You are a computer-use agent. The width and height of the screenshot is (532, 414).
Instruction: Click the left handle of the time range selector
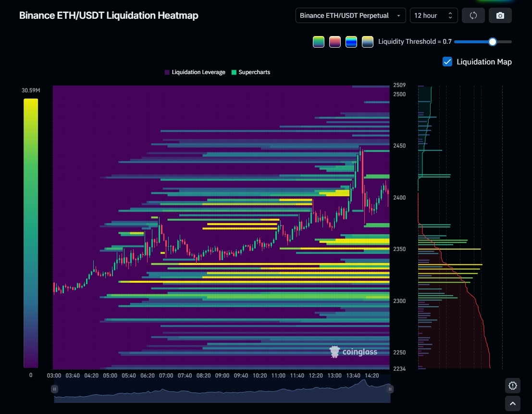pyautogui.click(x=54, y=389)
